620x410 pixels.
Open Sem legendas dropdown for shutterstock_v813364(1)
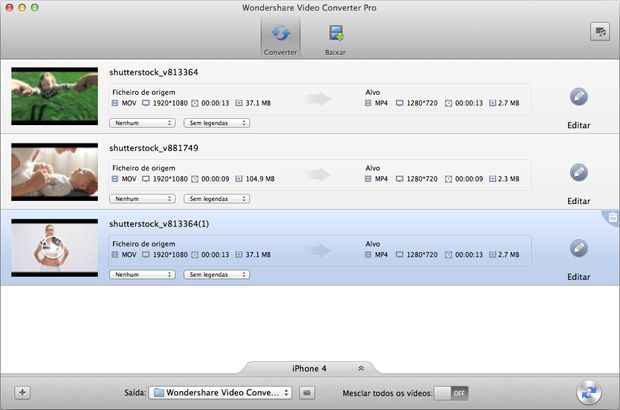(216, 274)
